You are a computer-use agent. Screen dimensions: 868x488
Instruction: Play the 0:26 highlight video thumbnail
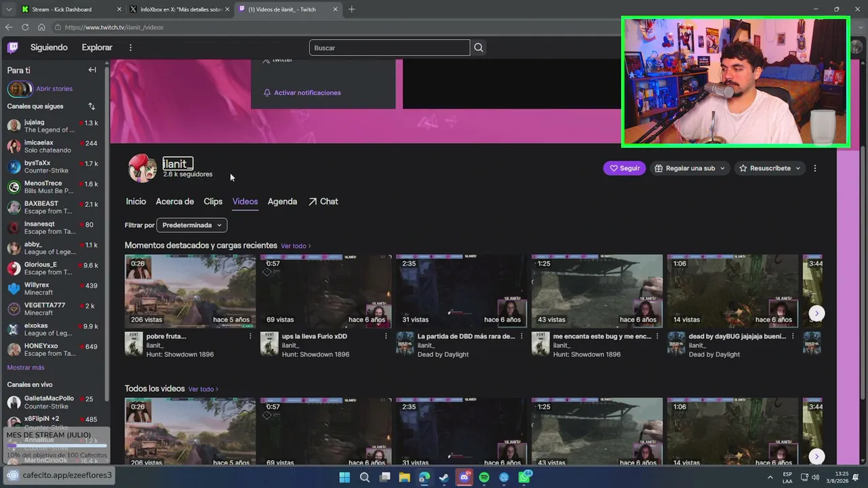tap(190, 291)
